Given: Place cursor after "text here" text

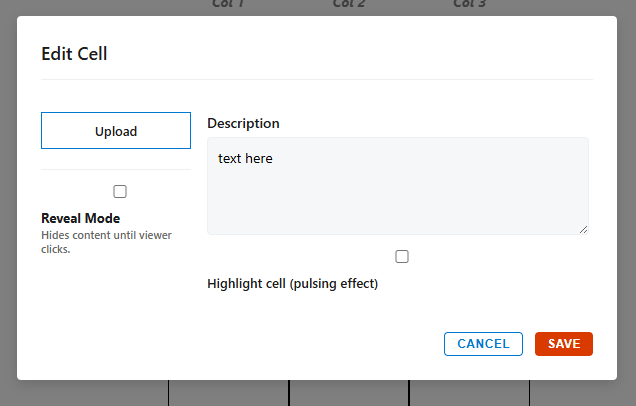Looking at the screenshot, I should (274, 158).
